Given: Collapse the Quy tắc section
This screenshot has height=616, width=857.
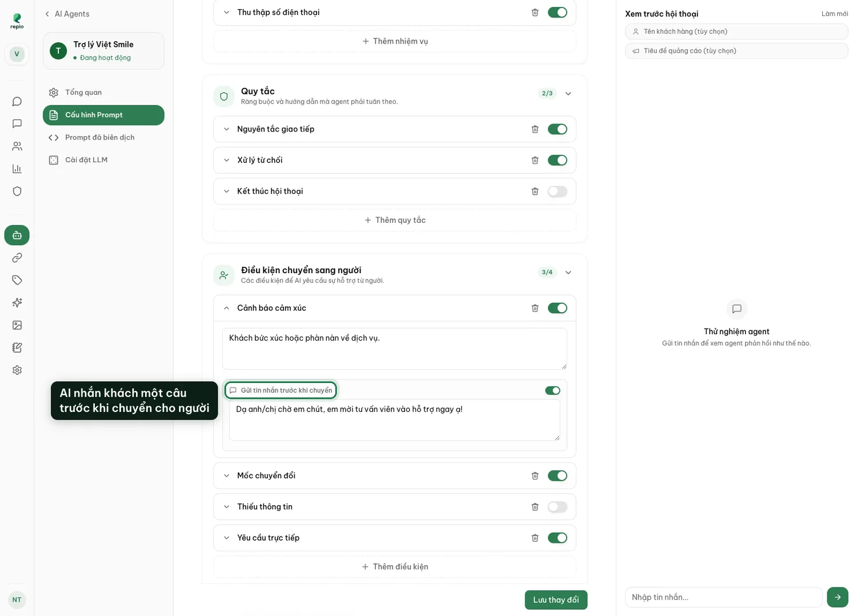Looking at the screenshot, I should [x=568, y=94].
